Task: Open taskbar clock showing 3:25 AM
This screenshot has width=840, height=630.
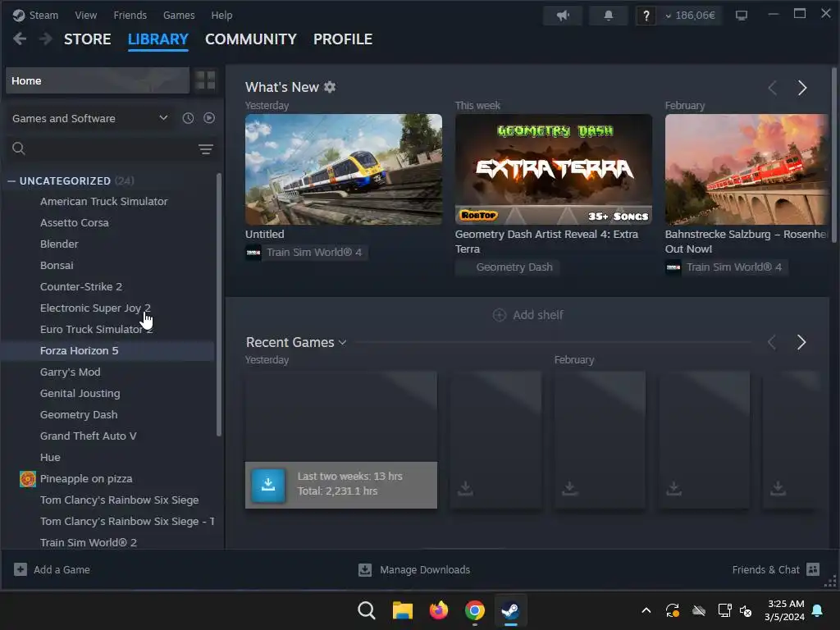Action: [785, 610]
